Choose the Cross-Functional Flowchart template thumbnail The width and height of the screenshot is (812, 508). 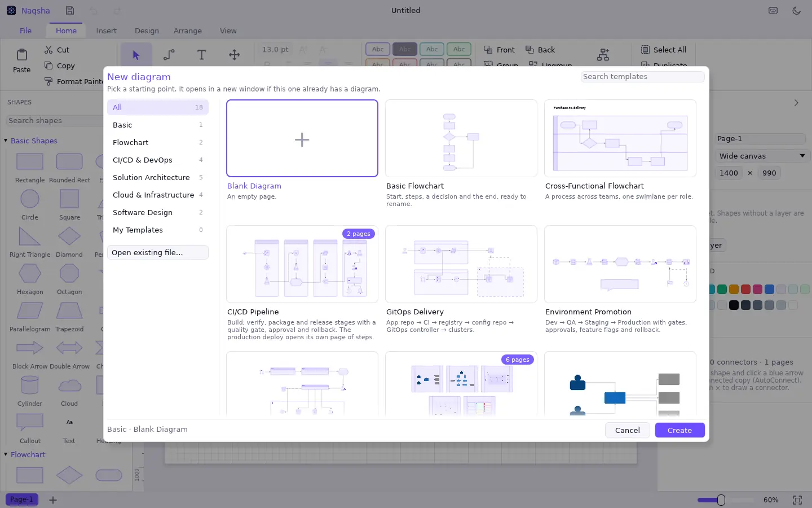tap(620, 138)
